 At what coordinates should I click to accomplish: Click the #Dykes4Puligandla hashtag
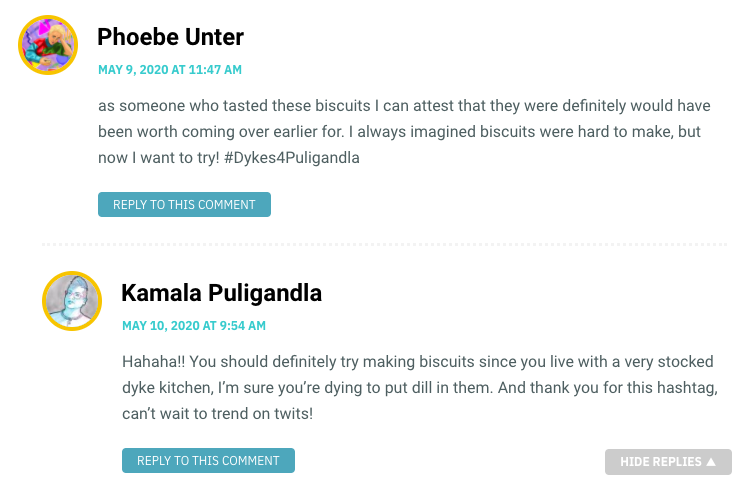(291, 158)
